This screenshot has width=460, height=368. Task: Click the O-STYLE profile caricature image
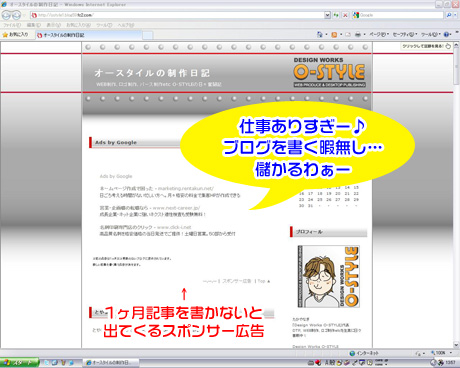coord(329,276)
